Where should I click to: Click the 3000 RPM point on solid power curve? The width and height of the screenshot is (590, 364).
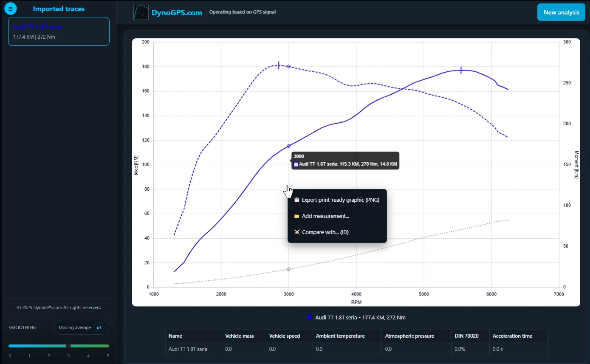coord(289,146)
